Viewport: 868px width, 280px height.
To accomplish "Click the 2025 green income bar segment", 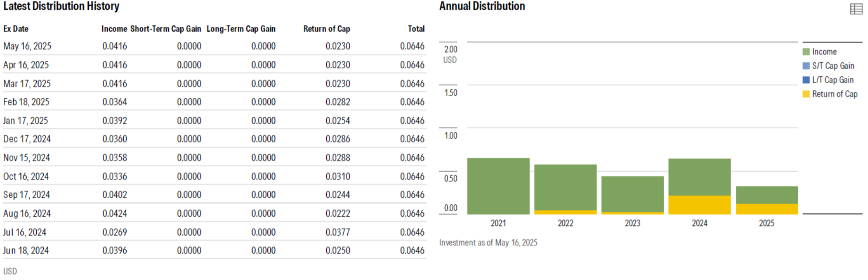I will pos(767,195).
